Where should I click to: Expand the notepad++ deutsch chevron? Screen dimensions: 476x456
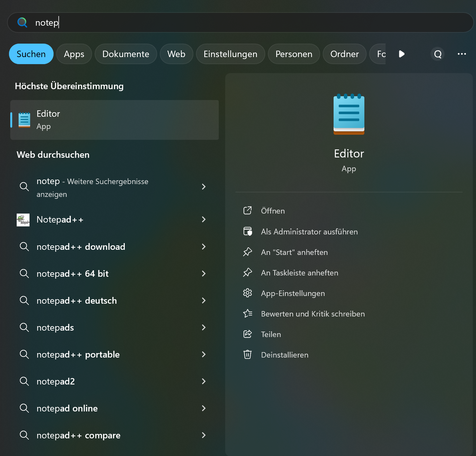pos(204,300)
